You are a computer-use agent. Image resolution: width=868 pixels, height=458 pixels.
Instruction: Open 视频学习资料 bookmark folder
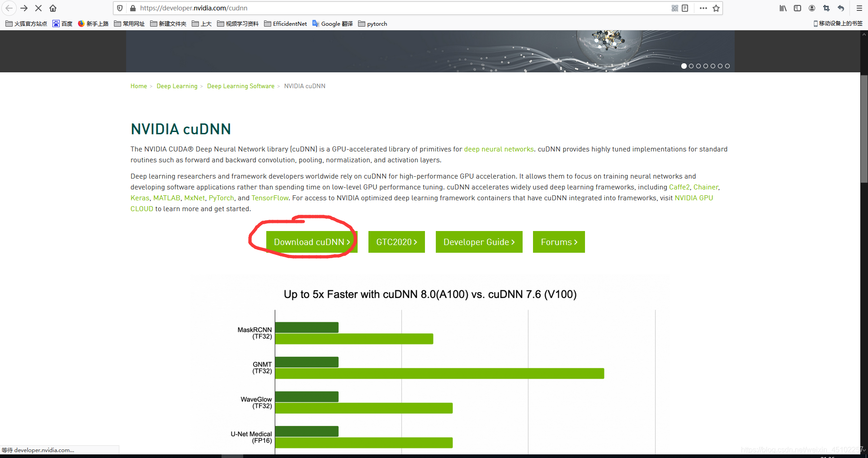(x=238, y=24)
